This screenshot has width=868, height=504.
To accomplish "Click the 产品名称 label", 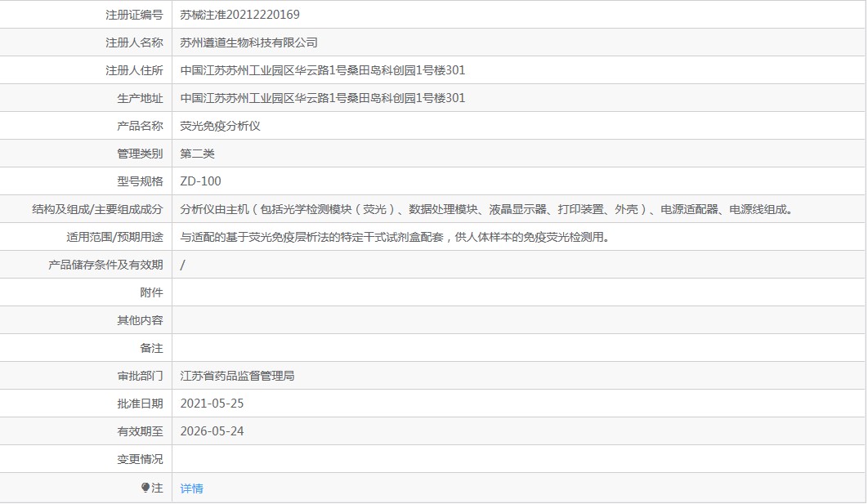I will 140,126.
